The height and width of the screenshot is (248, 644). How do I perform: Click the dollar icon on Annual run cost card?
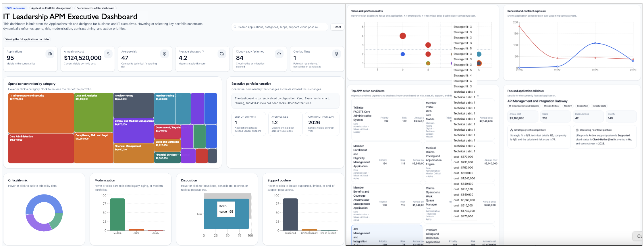tap(108, 54)
